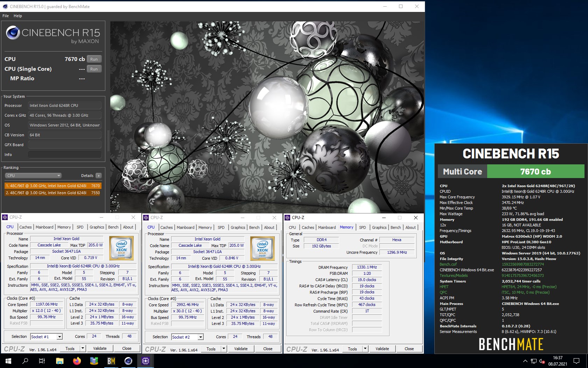
Task: Open the File menu in Cinebench
Action: (6, 16)
